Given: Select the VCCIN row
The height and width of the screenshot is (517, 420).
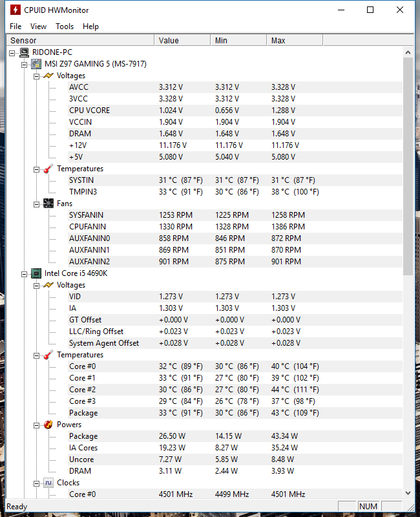Looking at the screenshot, I should pyautogui.click(x=235, y=122).
